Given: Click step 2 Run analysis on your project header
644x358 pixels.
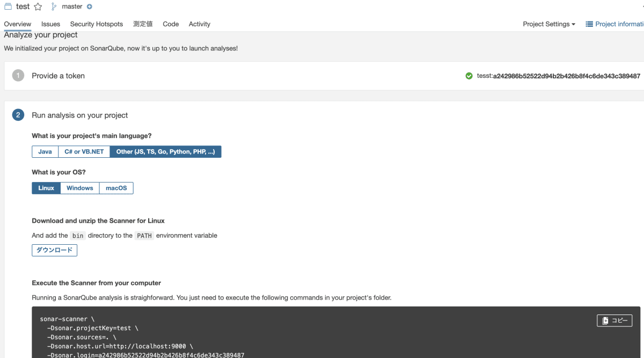Looking at the screenshot, I should click(80, 115).
